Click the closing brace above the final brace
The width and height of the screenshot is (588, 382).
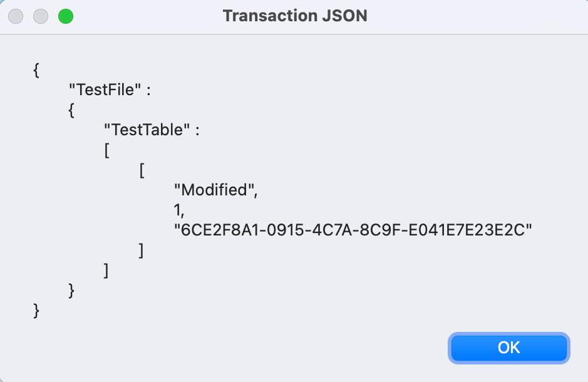point(72,291)
